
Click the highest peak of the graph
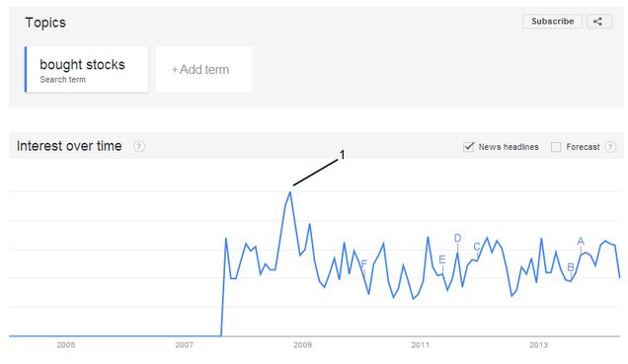290,192
